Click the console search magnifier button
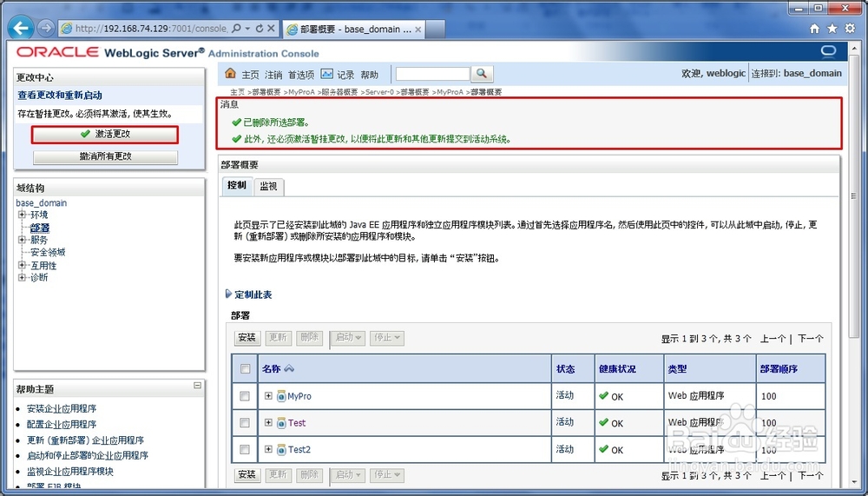 click(x=482, y=73)
